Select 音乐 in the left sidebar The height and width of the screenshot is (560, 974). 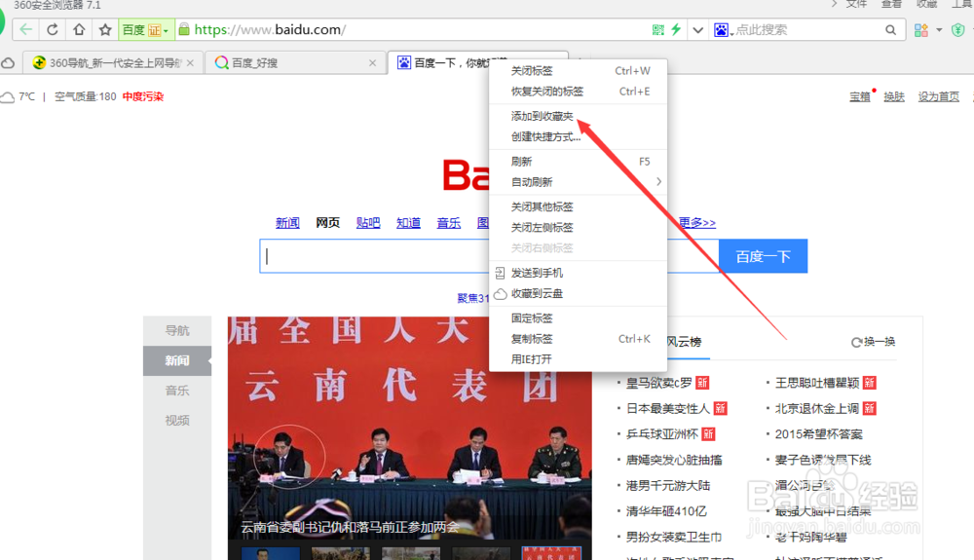click(177, 391)
